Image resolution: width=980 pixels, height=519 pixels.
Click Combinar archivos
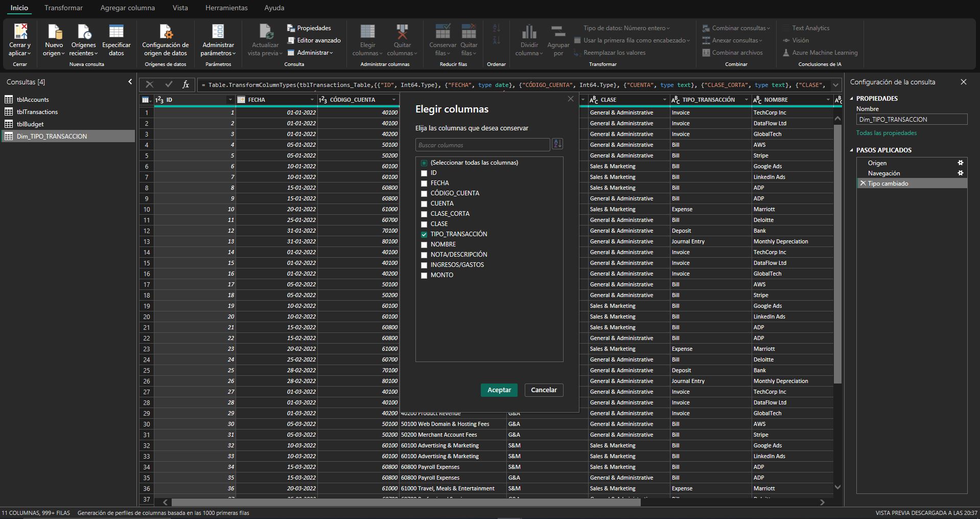point(733,53)
